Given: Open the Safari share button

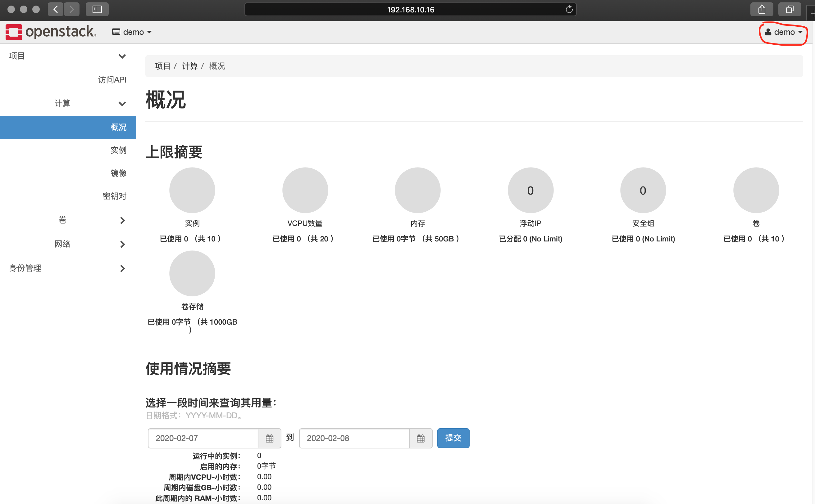Looking at the screenshot, I should click(x=762, y=9).
